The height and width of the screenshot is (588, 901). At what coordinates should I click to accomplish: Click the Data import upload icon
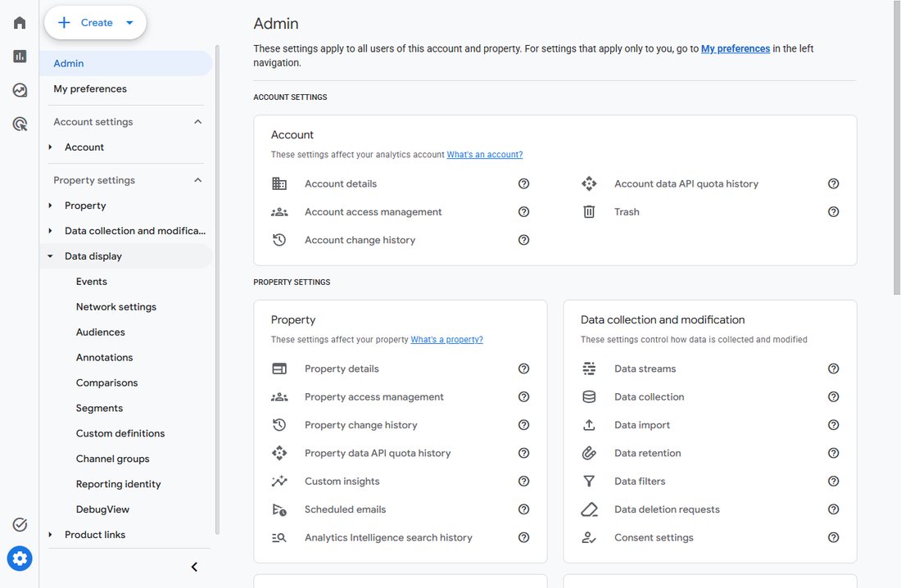(x=589, y=425)
